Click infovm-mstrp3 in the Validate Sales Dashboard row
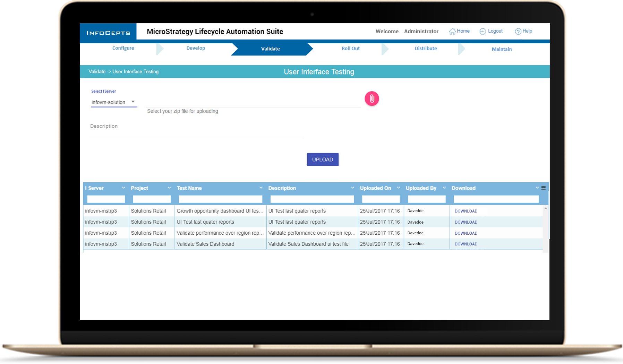Image resolution: width=623 pixels, height=364 pixels. pos(101,244)
